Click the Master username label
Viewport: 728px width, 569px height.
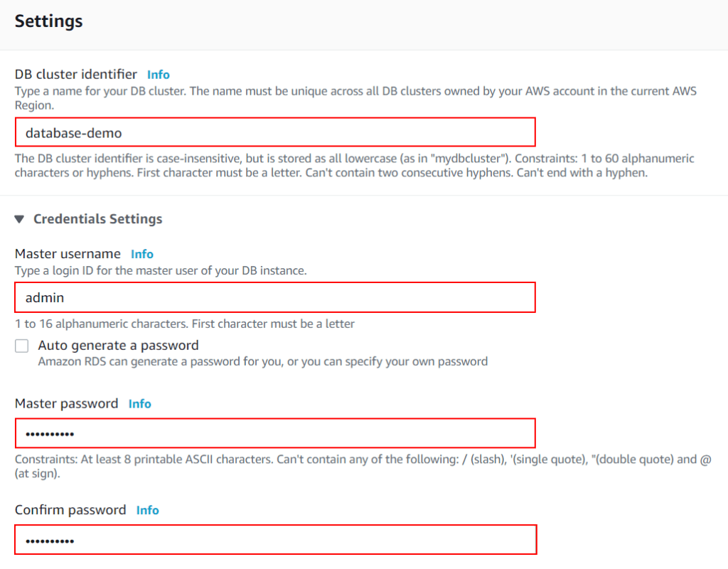click(67, 254)
